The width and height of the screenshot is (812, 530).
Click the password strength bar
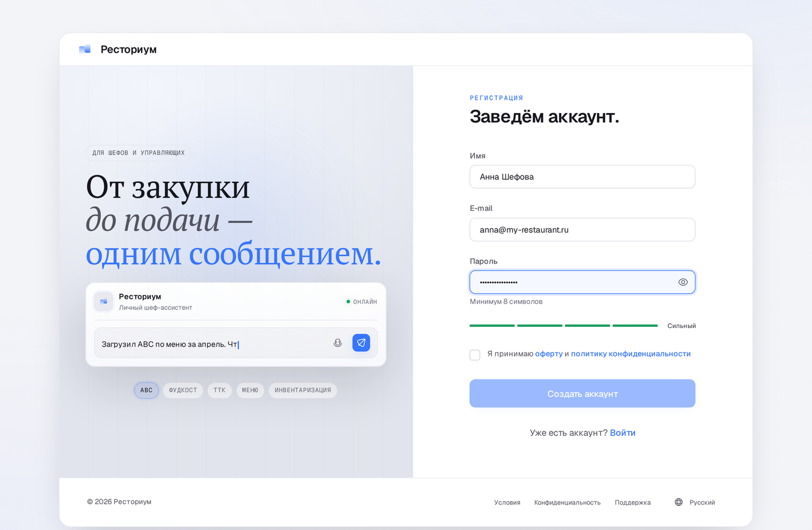coord(564,326)
